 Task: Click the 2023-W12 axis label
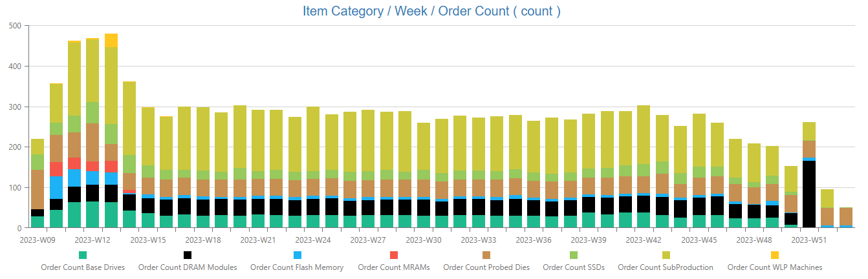coord(92,240)
